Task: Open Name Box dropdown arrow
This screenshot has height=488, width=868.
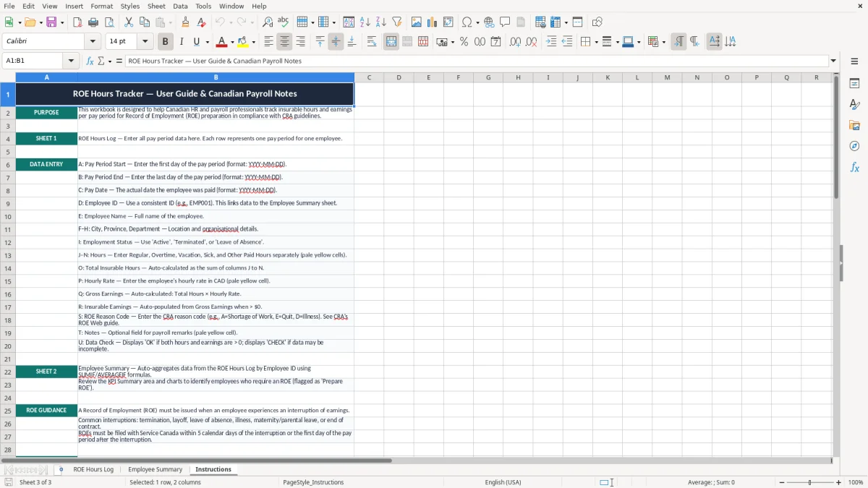Action: pos(71,61)
